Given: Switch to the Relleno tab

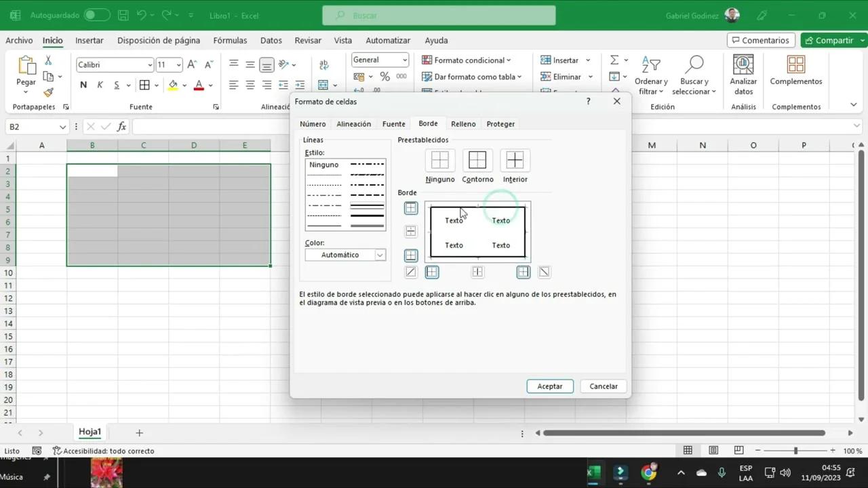Looking at the screenshot, I should (463, 123).
